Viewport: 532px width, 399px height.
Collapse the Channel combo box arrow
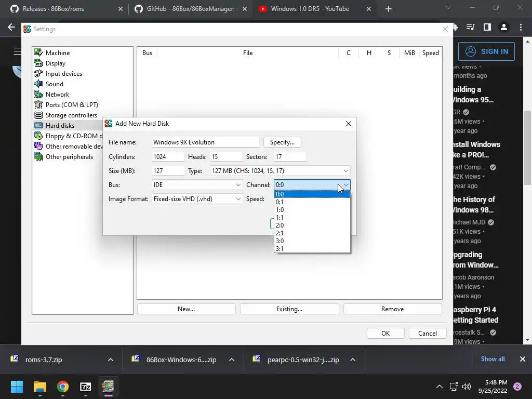click(x=345, y=185)
